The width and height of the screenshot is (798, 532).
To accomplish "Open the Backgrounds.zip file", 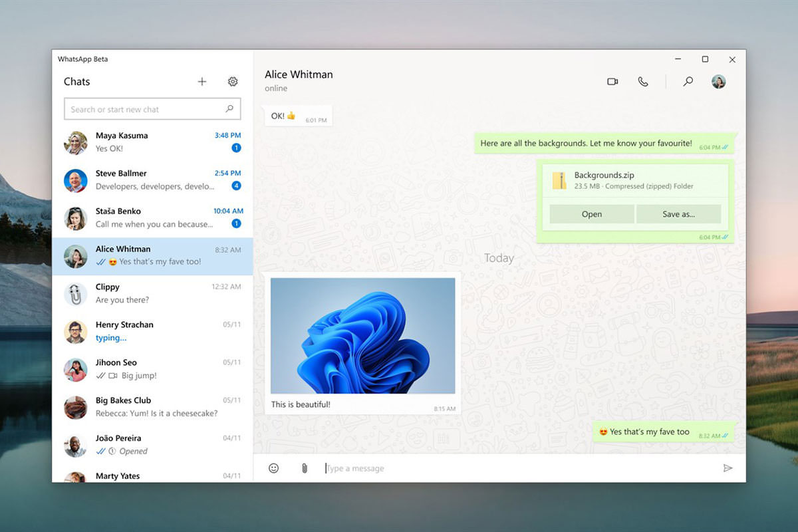I will coord(591,214).
